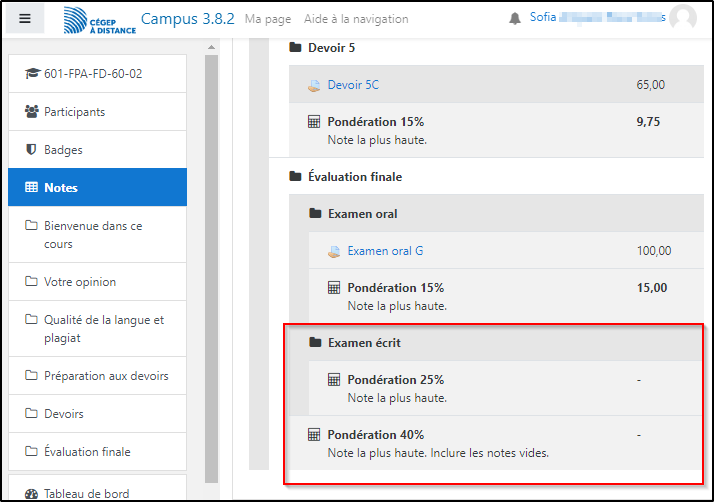Screen dimensions: 714x502
Task: Toggle the hamburger side menu button
Action: [25, 19]
